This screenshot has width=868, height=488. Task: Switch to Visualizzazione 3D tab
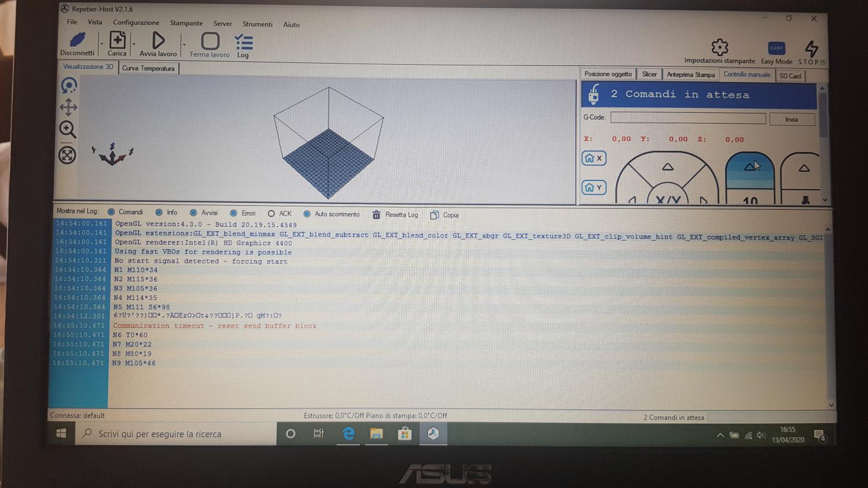pos(88,67)
